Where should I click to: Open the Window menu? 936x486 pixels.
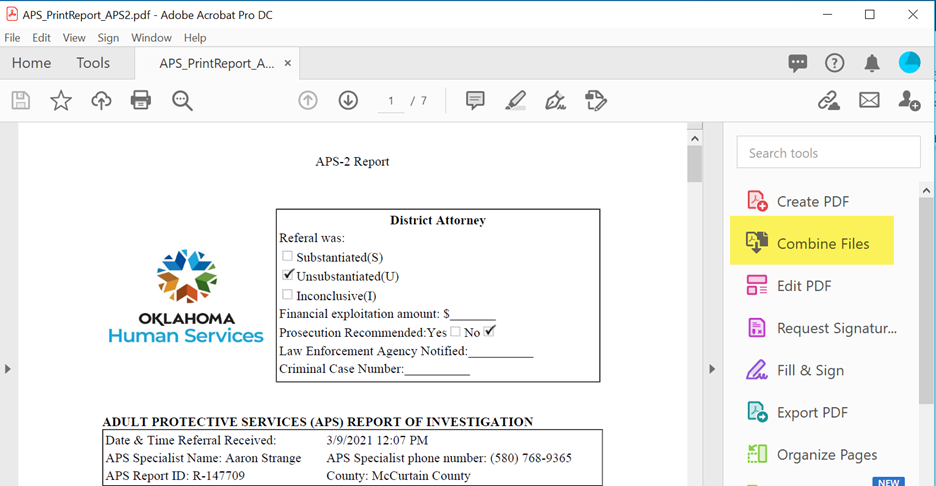click(151, 38)
